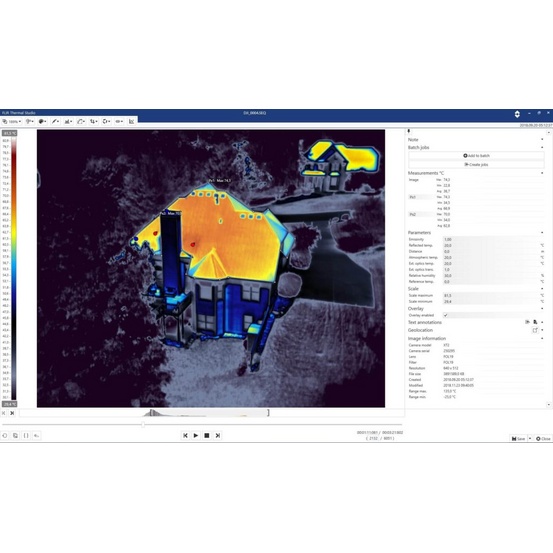Click the plot graph toolbar icon
The image size is (553, 553).
tap(131, 121)
